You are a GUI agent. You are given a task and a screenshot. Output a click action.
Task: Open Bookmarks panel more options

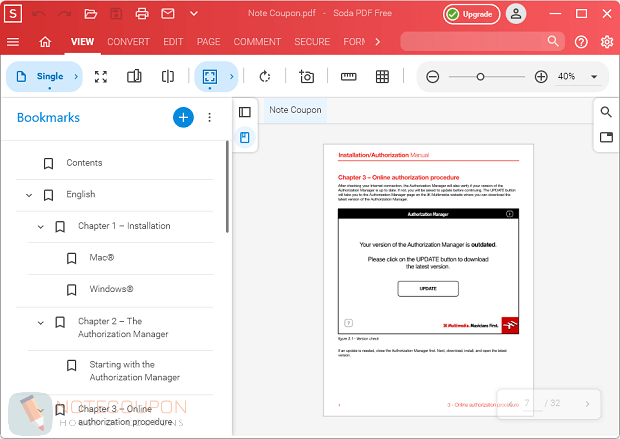[210, 117]
